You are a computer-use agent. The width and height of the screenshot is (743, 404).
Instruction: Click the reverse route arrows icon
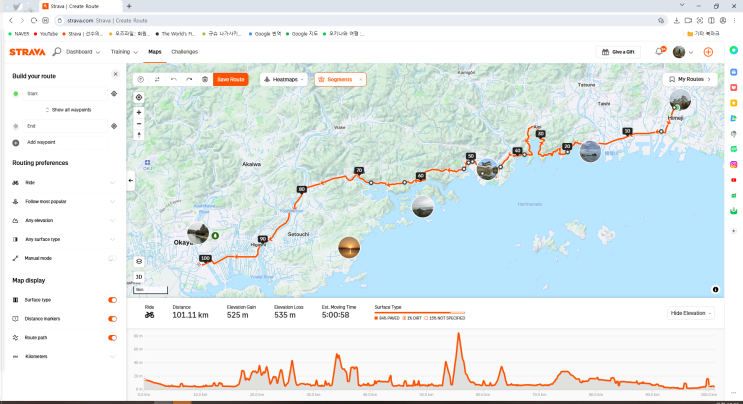point(157,80)
